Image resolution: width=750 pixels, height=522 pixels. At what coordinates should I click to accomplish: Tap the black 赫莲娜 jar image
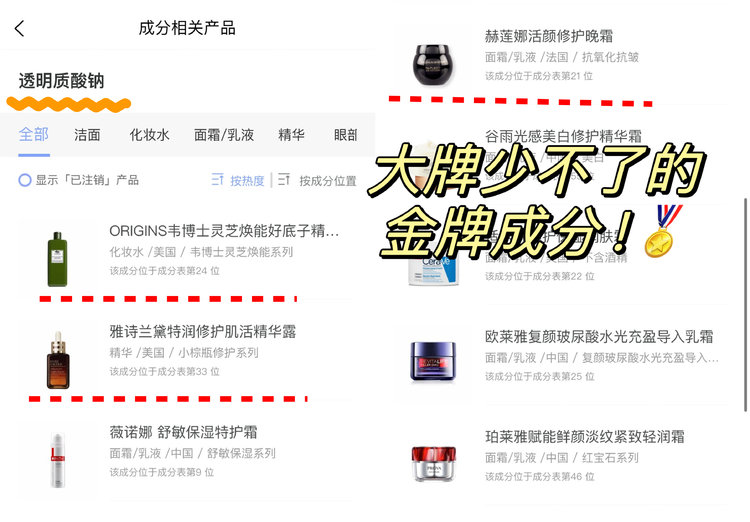pos(432,65)
